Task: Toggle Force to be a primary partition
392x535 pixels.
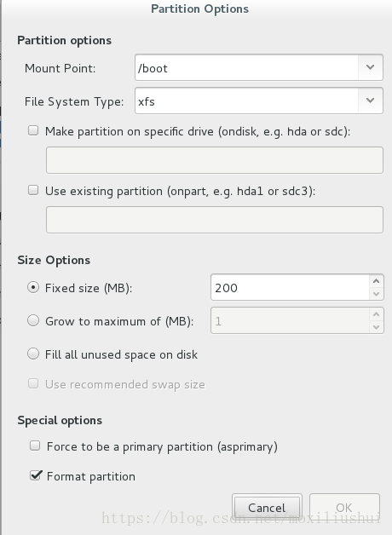Action: pyautogui.click(x=35, y=446)
